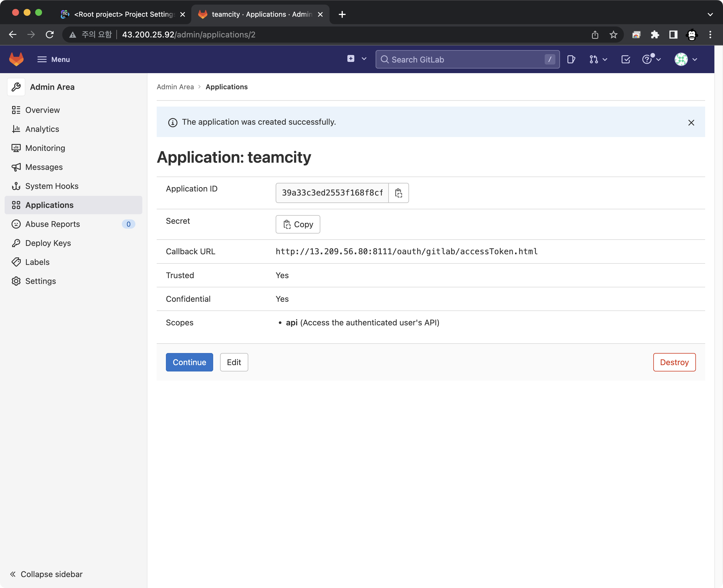Open Monitoring in the admin sidebar

coord(73,148)
